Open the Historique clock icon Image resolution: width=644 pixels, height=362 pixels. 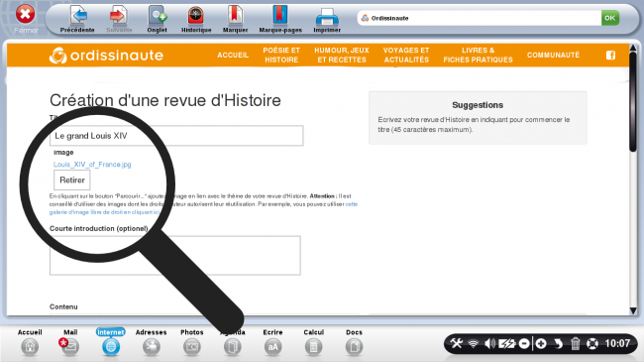click(x=196, y=19)
